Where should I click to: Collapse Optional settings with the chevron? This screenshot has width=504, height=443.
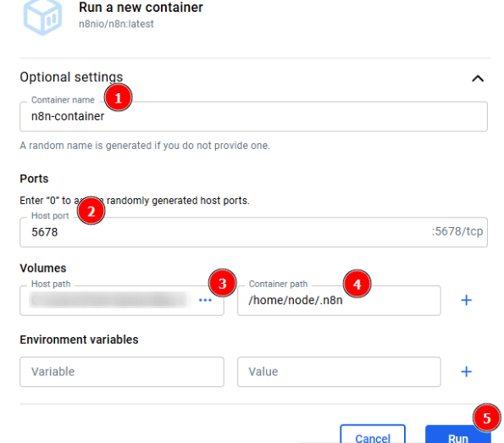[x=478, y=79]
